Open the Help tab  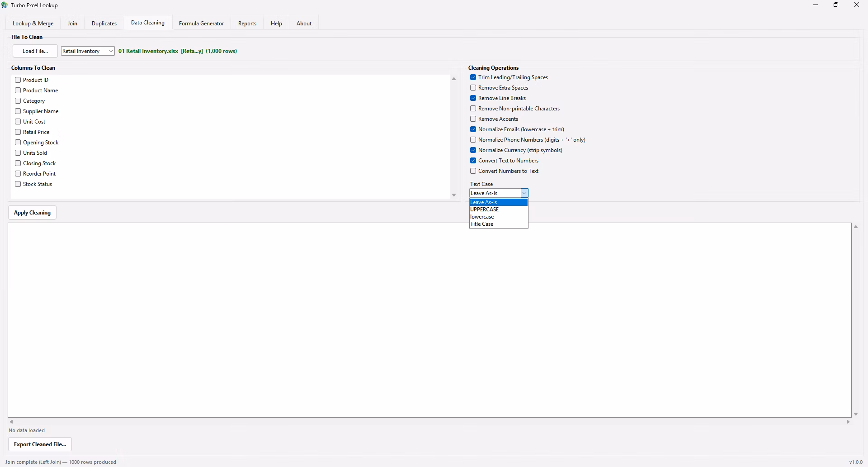(x=276, y=24)
